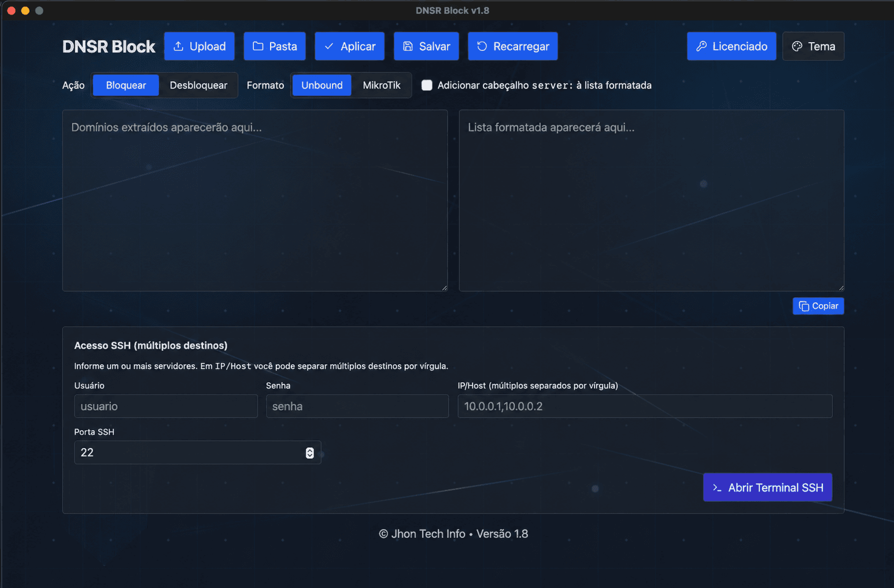
Task: Click the Senha password field
Action: [x=357, y=406]
